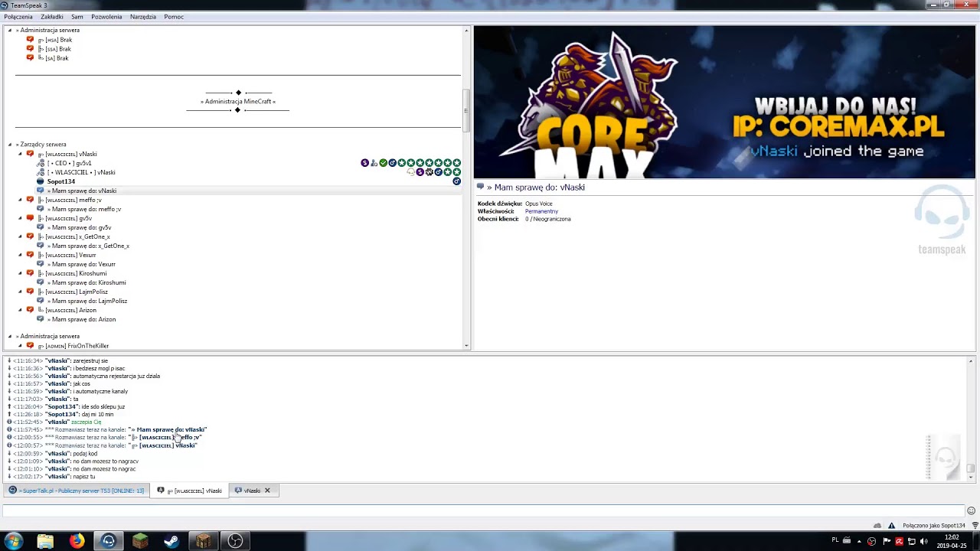
Task: Click the Avira antivirus tray icon
Action: point(899,541)
